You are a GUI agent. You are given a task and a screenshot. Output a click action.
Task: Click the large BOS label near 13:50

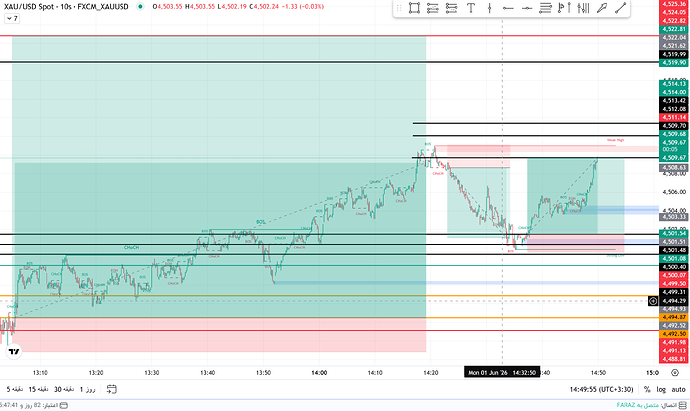click(261, 222)
